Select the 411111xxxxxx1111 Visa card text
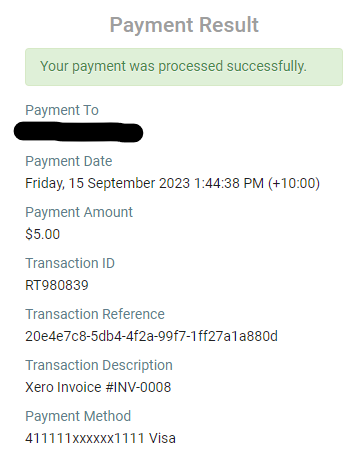 point(100,438)
